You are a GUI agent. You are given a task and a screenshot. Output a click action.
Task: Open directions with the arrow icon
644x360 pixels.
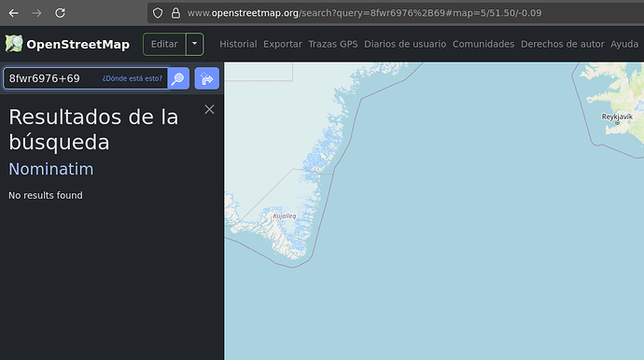207,78
